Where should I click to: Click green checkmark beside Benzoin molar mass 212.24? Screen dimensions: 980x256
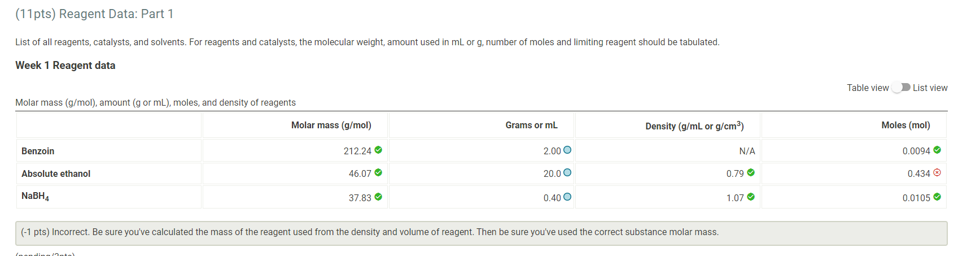coord(378,150)
